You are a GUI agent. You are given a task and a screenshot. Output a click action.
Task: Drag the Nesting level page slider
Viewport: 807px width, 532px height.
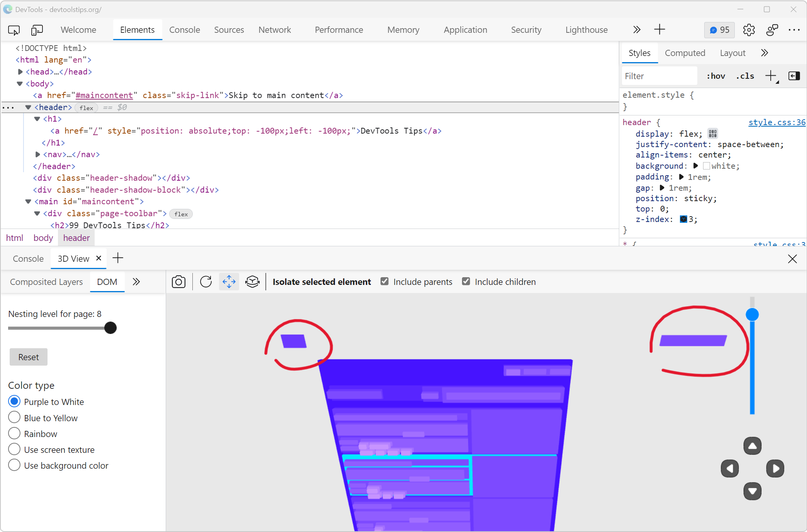(x=110, y=328)
